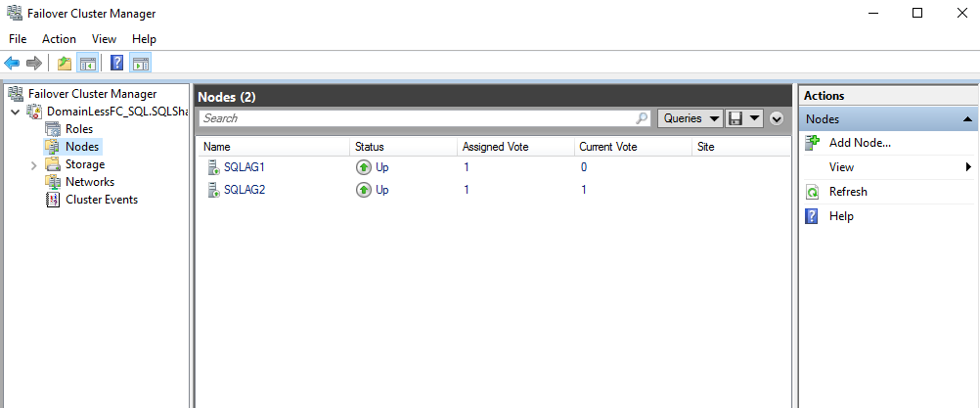Image resolution: width=980 pixels, height=408 pixels.
Task: Open the File menu
Action: (x=18, y=39)
